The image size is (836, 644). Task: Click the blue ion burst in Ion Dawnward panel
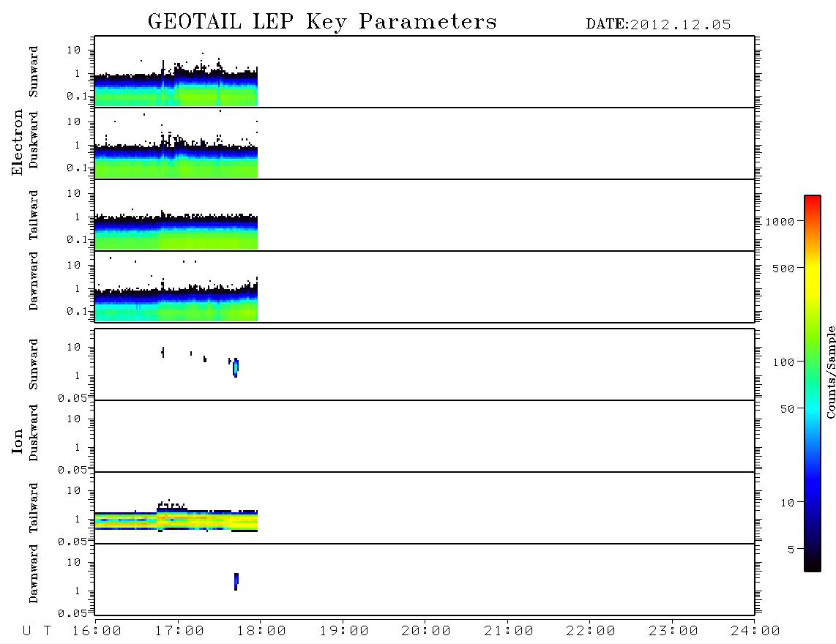click(x=236, y=581)
